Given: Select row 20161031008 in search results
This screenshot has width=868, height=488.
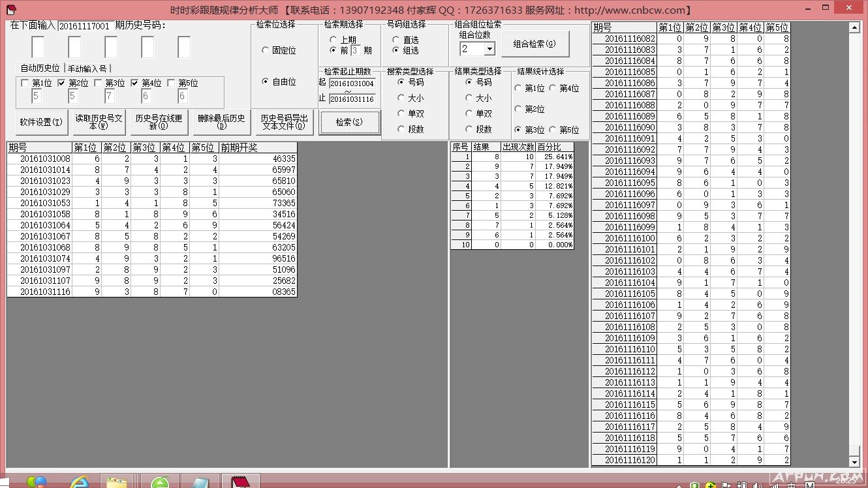Looking at the screenshot, I should tap(151, 159).
